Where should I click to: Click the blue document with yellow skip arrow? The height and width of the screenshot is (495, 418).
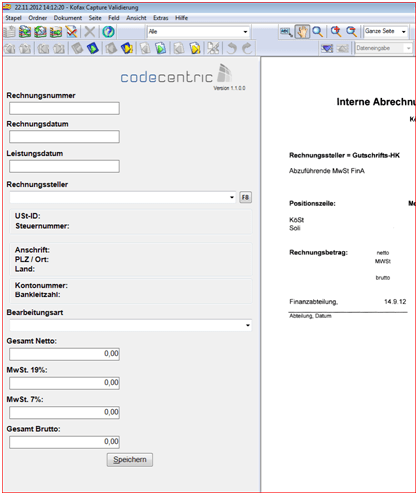pyautogui.click(x=127, y=48)
